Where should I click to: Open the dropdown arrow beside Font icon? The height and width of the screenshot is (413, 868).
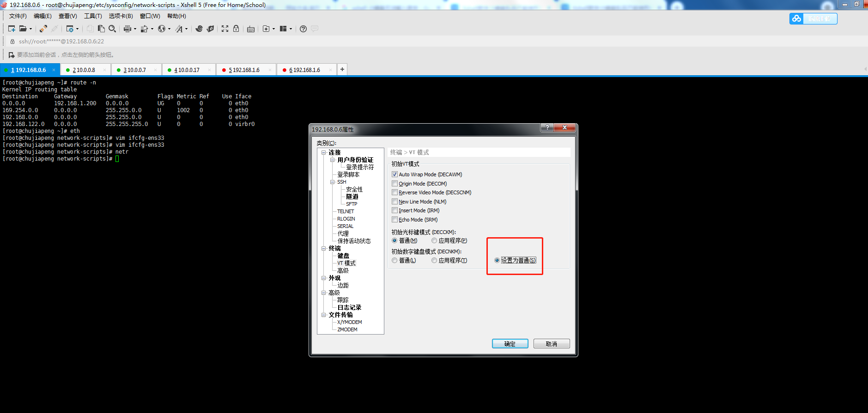[187, 29]
